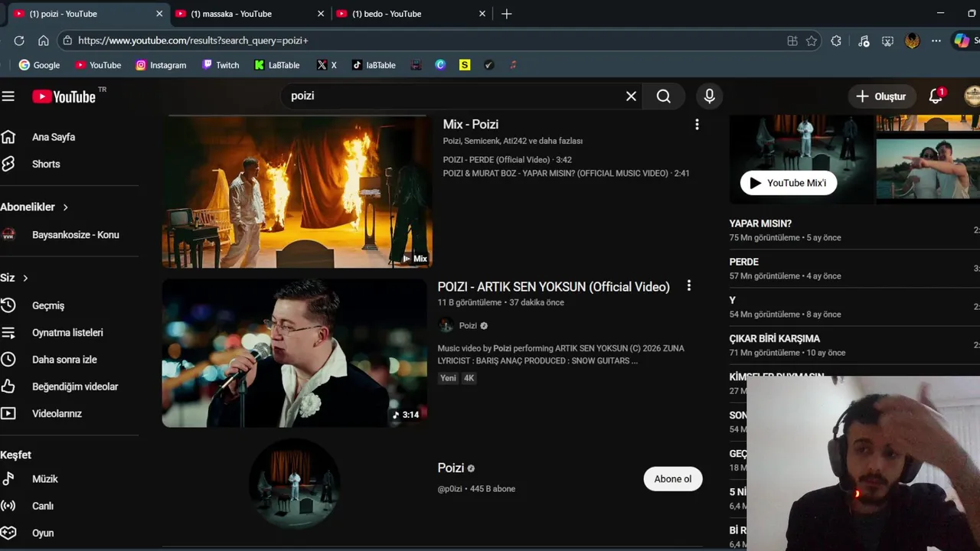The height and width of the screenshot is (551, 980).
Task: Open the laBTable TikTok bookmark
Action: [x=374, y=65]
